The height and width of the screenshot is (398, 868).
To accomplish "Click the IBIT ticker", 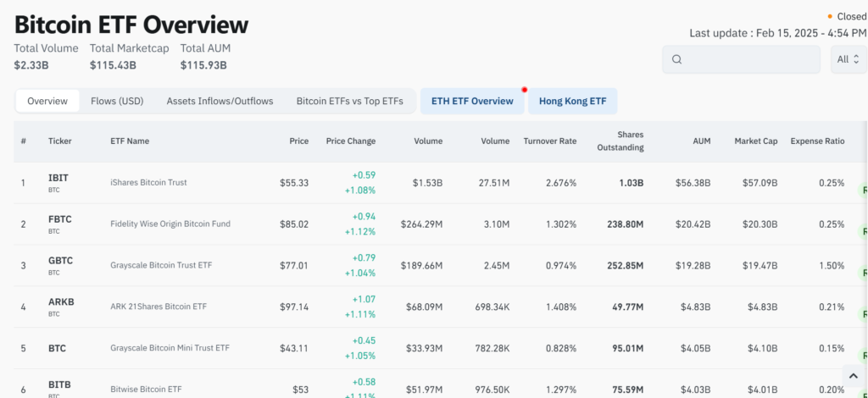I will click(x=58, y=178).
